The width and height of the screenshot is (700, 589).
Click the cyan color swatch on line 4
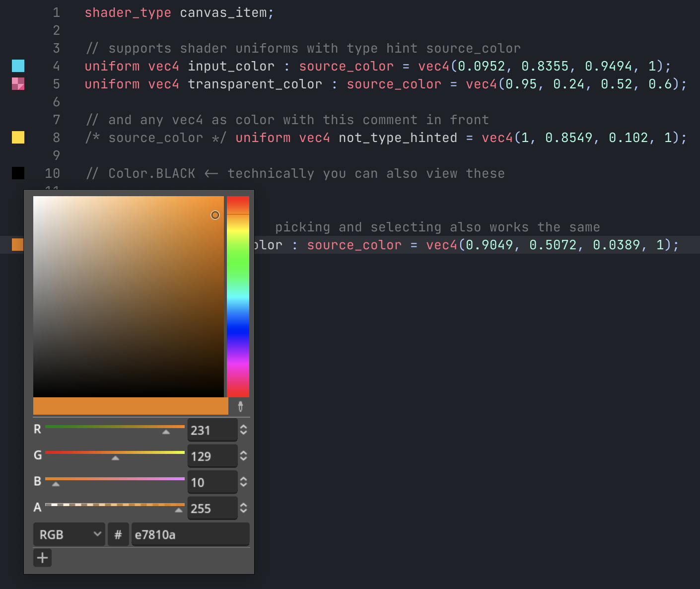click(x=18, y=66)
